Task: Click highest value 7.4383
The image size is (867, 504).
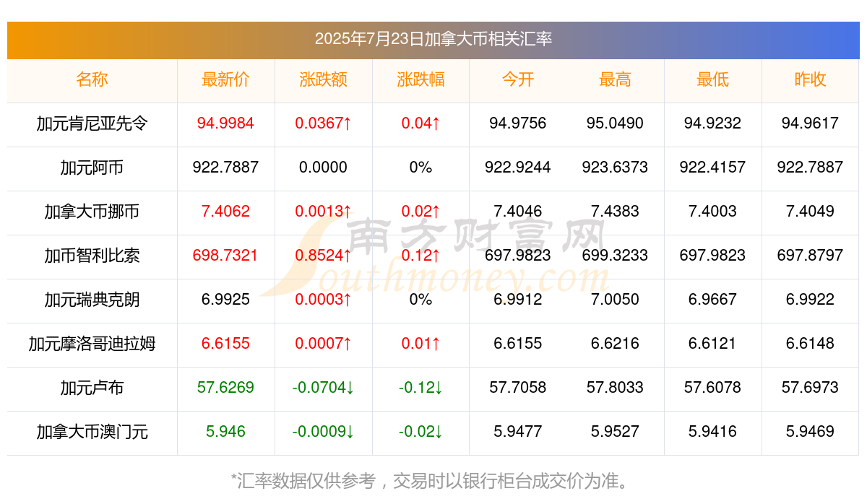Action: 615,212
